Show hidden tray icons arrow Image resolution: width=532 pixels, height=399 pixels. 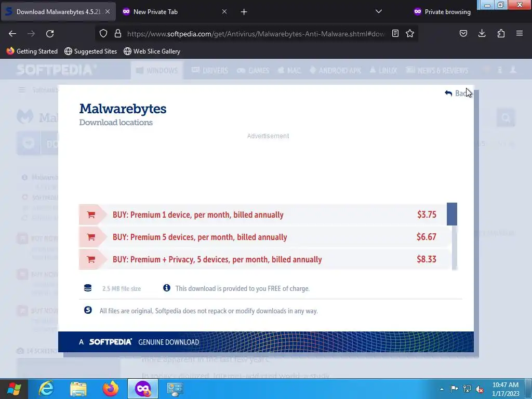point(442,389)
